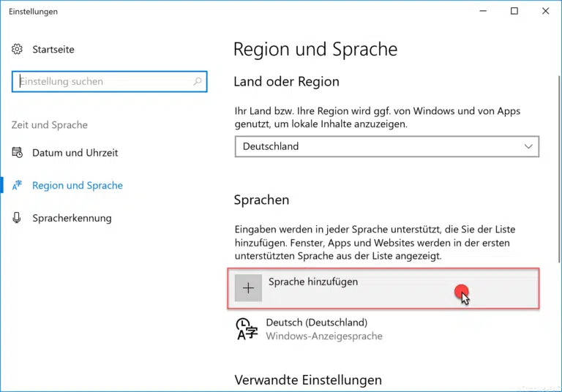Image resolution: width=562 pixels, height=392 pixels.
Task: Select Region und Sprache in sidebar
Action: click(x=78, y=186)
